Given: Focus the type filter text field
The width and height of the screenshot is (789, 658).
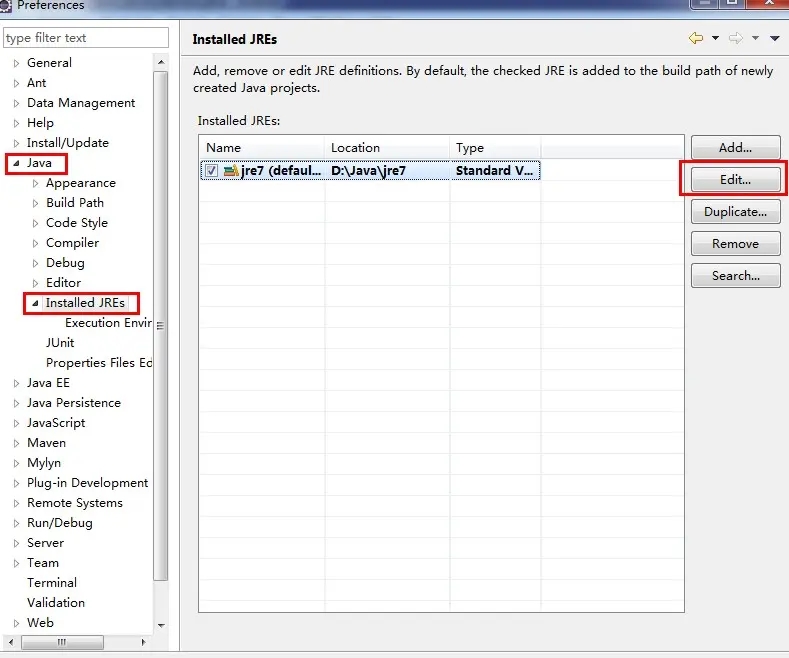Looking at the screenshot, I should coord(85,38).
